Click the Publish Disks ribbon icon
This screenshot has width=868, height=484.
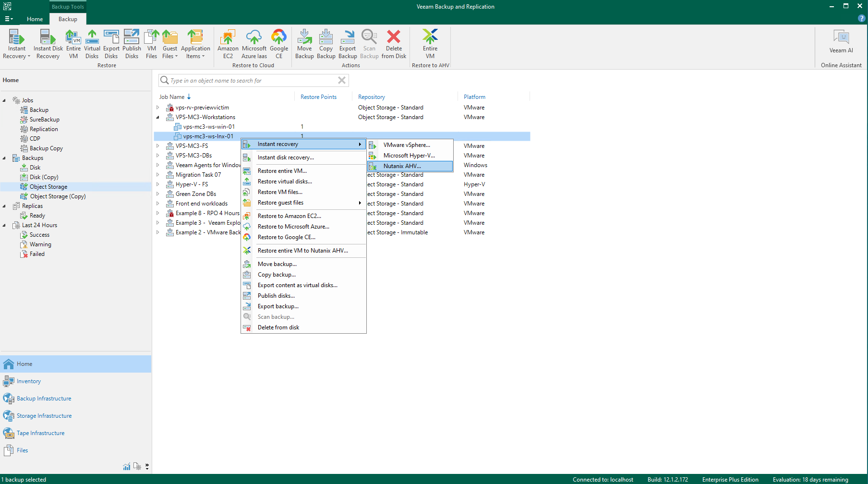click(132, 44)
